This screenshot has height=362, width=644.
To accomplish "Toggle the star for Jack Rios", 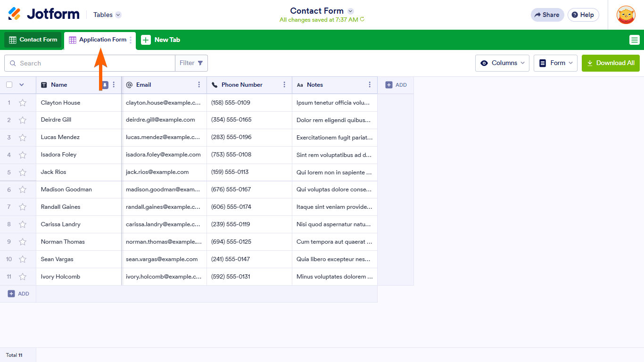I will [23, 172].
